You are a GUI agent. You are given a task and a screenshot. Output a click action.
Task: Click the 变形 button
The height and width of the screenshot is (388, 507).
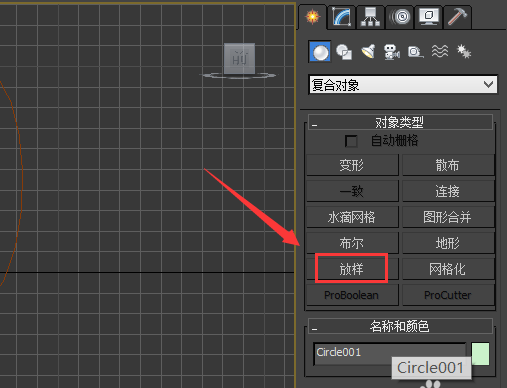pyautogui.click(x=352, y=165)
